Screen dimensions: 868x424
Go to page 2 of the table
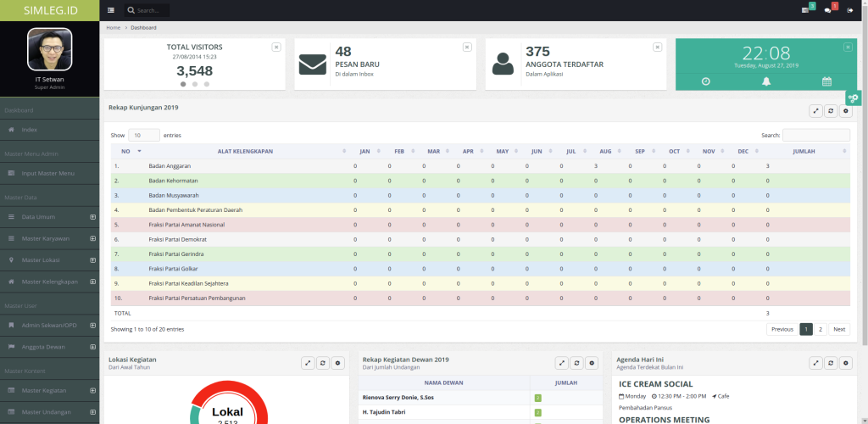[x=821, y=329]
